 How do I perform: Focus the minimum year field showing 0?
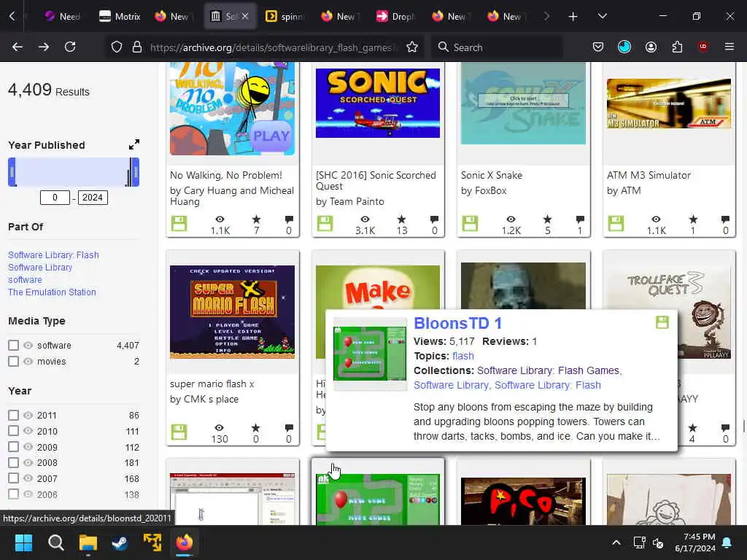[x=55, y=198]
